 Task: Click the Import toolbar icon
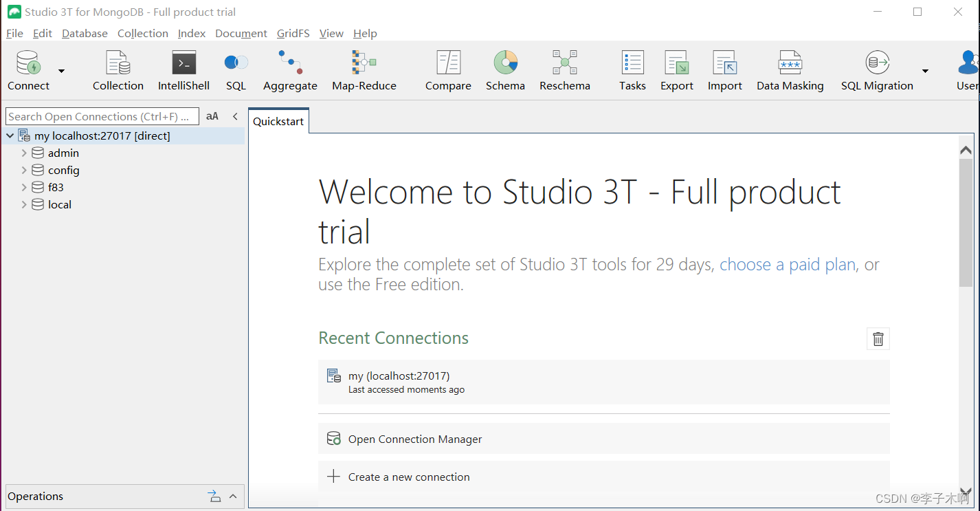tap(725, 70)
